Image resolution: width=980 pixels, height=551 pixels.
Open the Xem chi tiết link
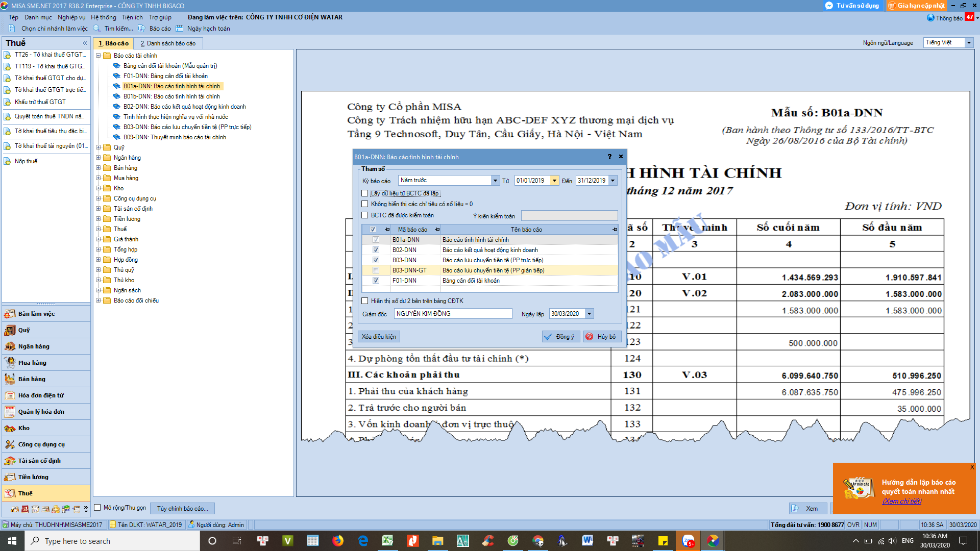click(902, 501)
